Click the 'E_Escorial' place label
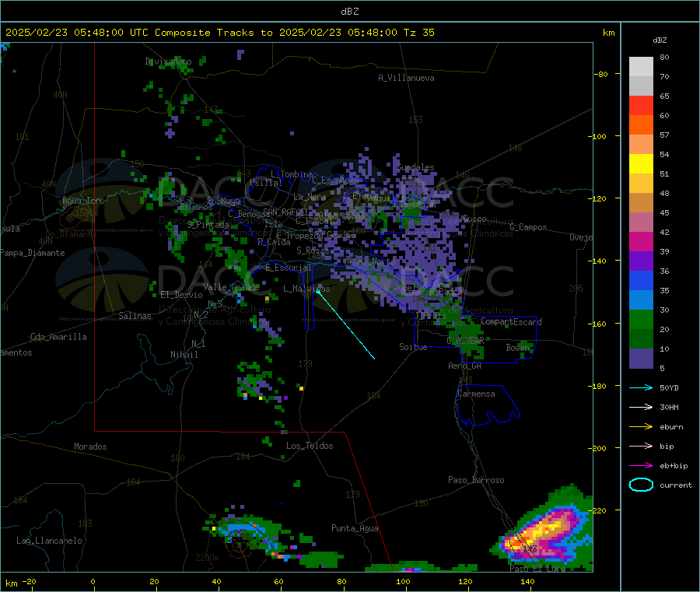The width and height of the screenshot is (700, 592). (x=289, y=268)
